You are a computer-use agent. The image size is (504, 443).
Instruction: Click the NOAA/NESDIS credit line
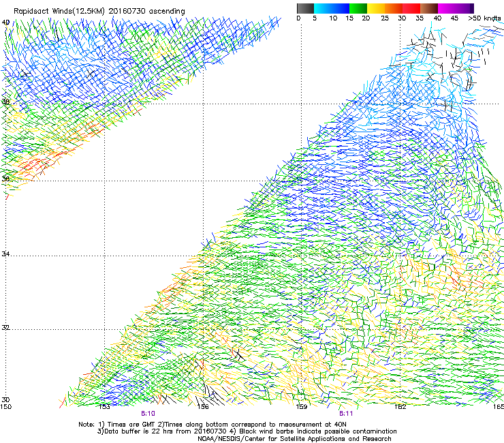[294, 439]
